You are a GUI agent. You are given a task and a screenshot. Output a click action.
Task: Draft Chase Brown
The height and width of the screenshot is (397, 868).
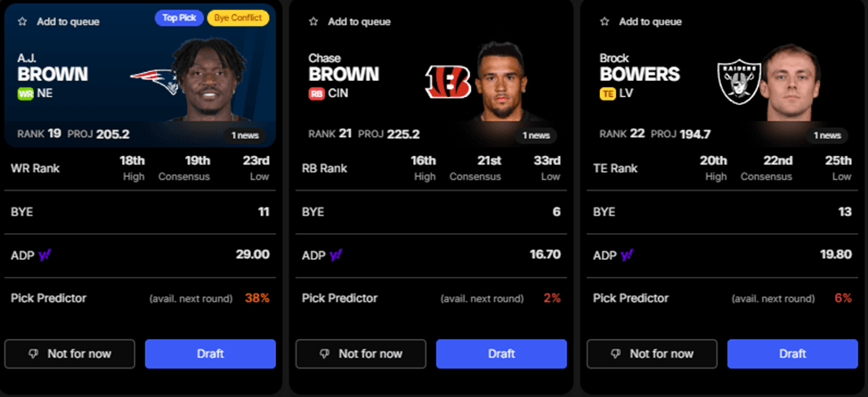[x=501, y=353]
